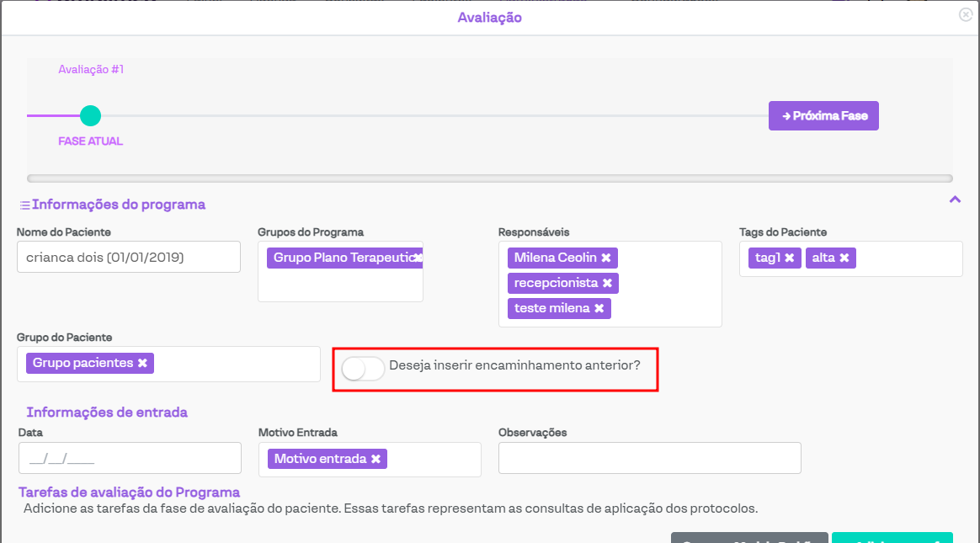Delete the alta patient tag
This screenshot has height=543, width=980.
[844, 258]
